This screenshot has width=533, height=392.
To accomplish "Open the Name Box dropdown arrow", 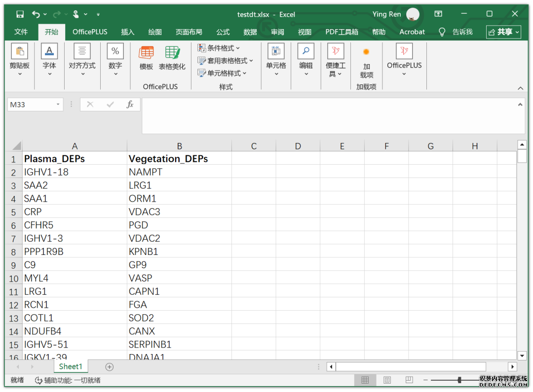I will (58, 105).
